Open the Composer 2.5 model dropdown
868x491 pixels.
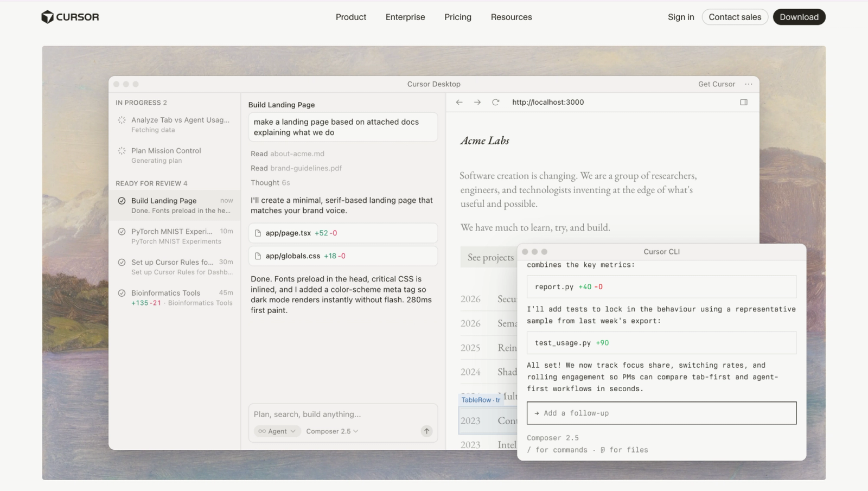pos(332,431)
